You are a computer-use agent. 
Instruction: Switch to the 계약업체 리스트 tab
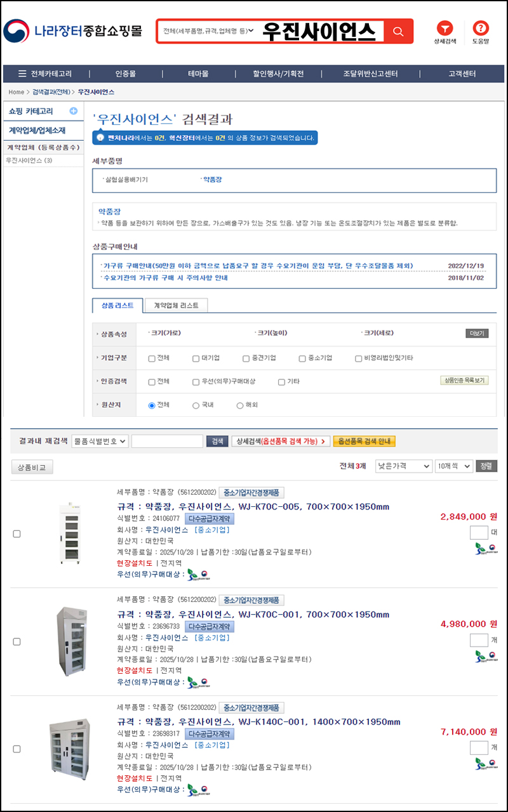[177, 305]
